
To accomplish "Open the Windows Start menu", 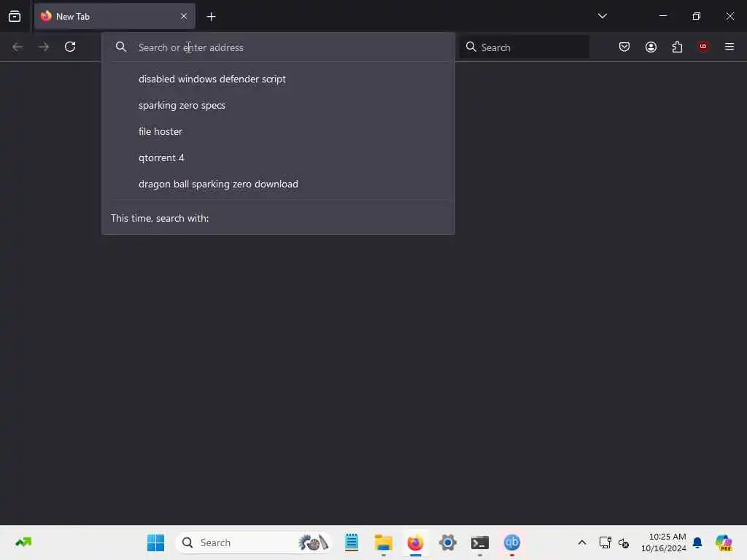I will click(x=156, y=542).
